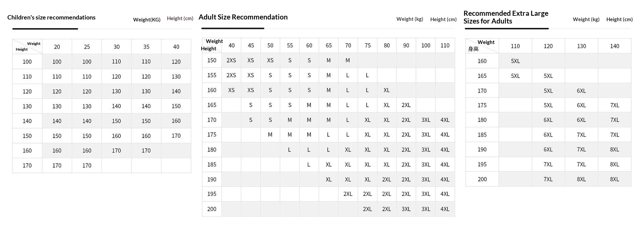
Task: Select children's 170 cell under weight 40 column
Action: 176,136
